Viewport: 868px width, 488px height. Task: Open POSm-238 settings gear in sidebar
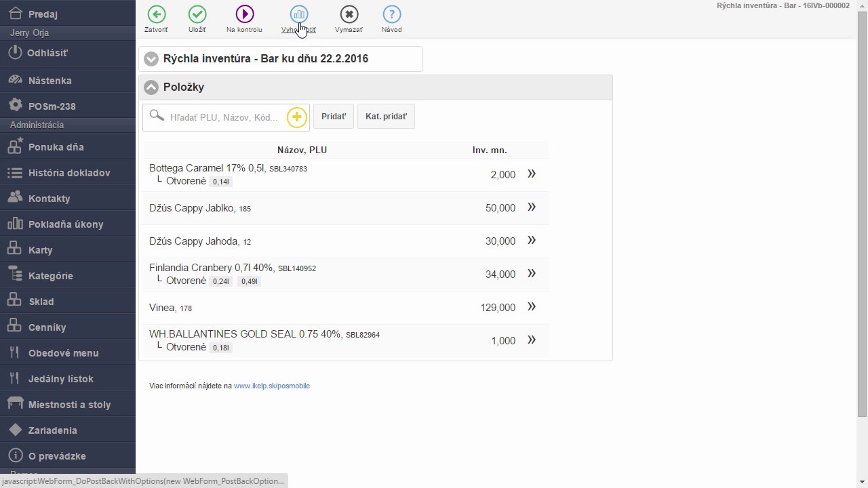point(16,106)
